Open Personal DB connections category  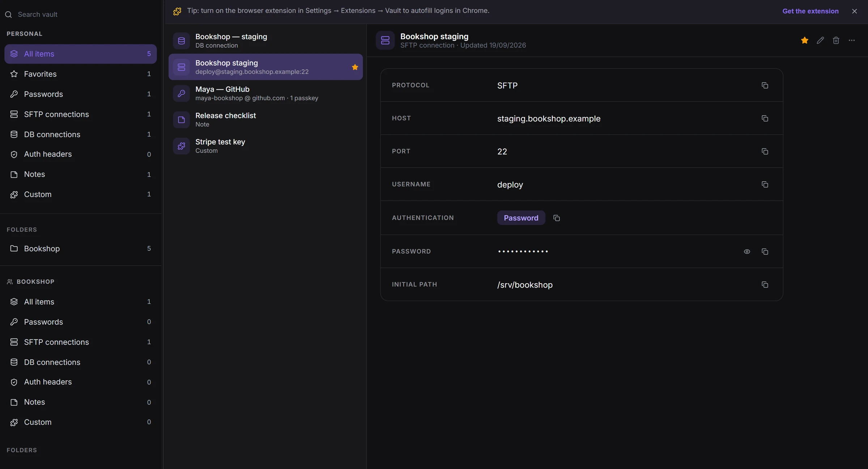pyautogui.click(x=80, y=134)
